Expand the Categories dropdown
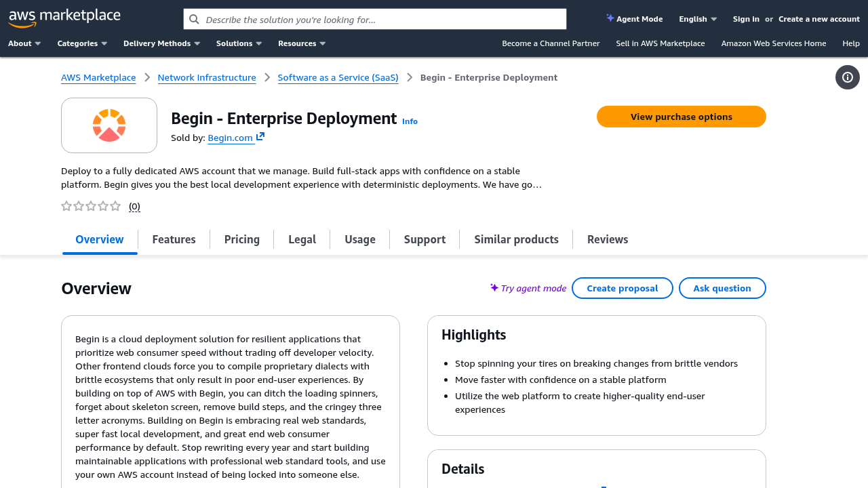868x488 pixels. [x=82, y=43]
